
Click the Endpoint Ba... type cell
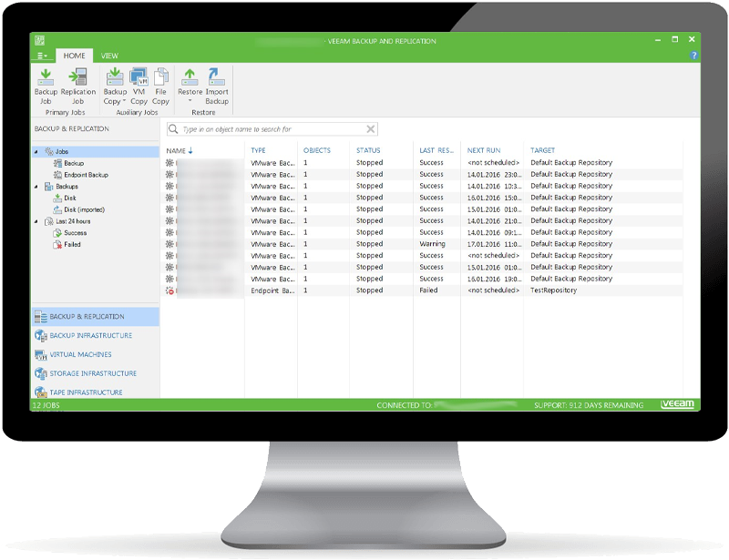coord(272,290)
